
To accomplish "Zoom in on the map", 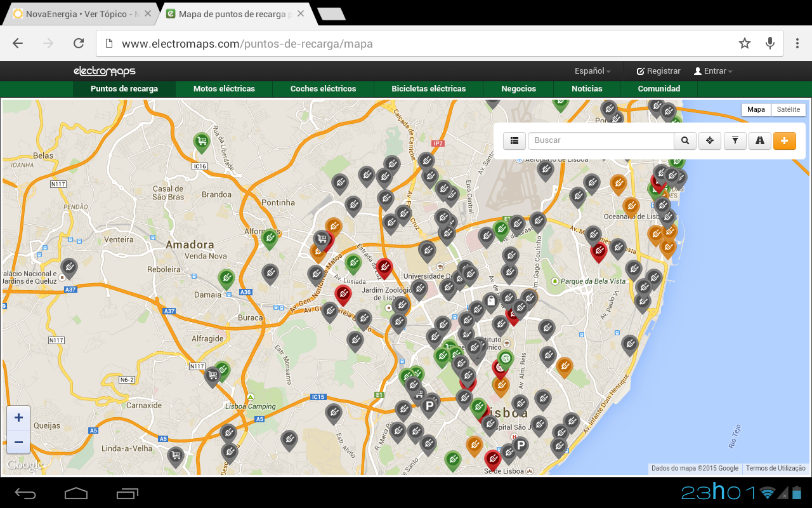I will pos(18,418).
